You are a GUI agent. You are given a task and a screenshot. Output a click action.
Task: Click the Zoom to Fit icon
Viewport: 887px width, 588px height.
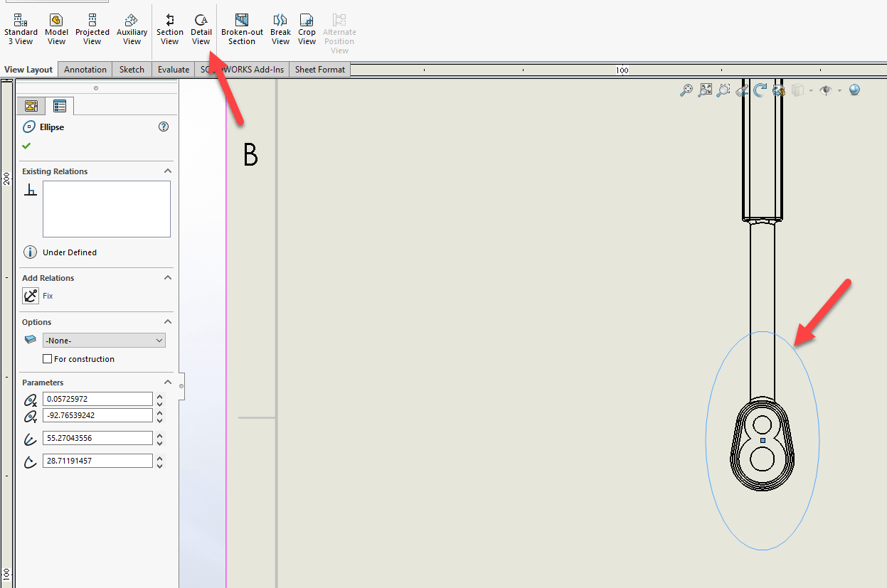[x=705, y=90]
